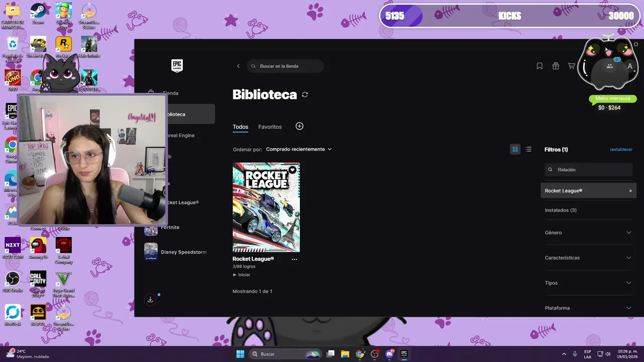This screenshot has width=644, height=362.
Task: Select the Todos library tab
Action: pyautogui.click(x=240, y=127)
